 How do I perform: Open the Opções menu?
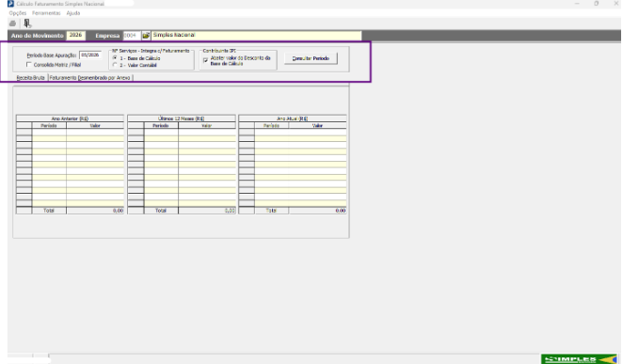pos(18,13)
